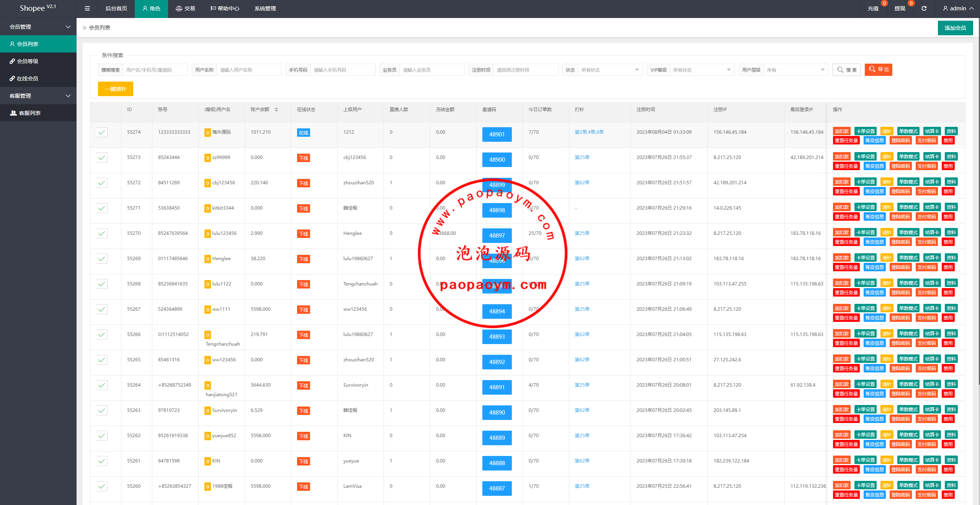
Task: Toggle checkbox for user ID 55274
Action: [x=101, y=132]
